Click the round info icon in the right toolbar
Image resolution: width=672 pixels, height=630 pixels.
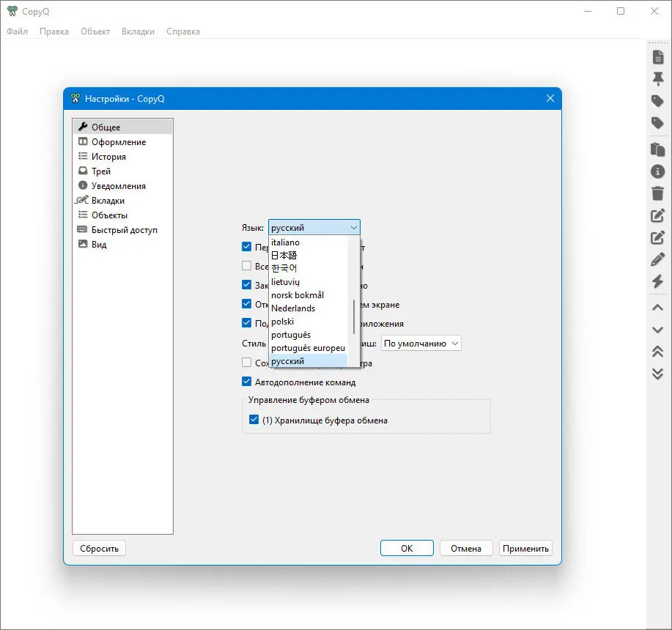point(658,171)
